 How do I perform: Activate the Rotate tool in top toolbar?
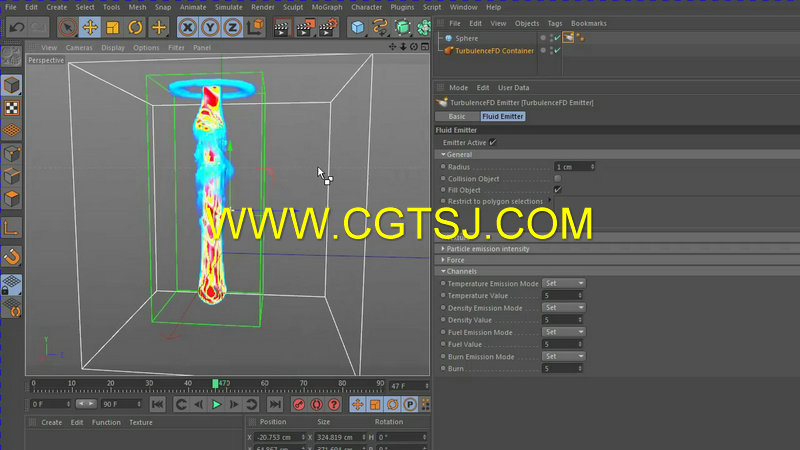(135, 27)
